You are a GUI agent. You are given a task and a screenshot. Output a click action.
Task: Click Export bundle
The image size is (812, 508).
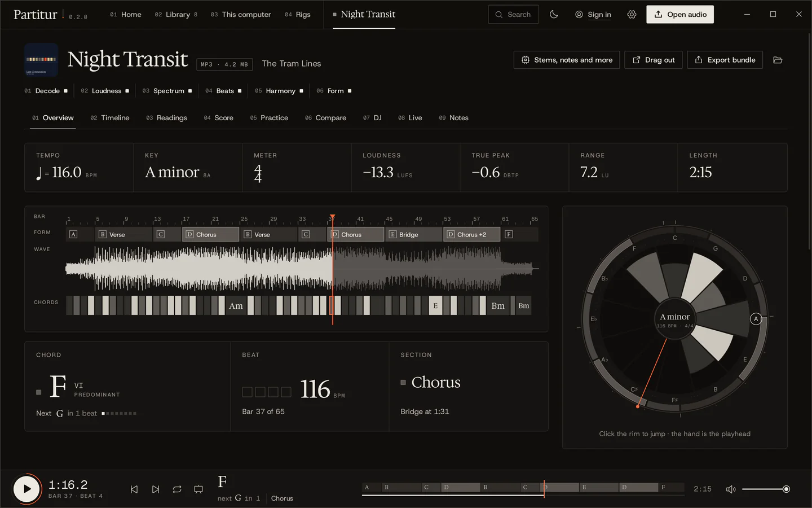(x=725, y=60)
